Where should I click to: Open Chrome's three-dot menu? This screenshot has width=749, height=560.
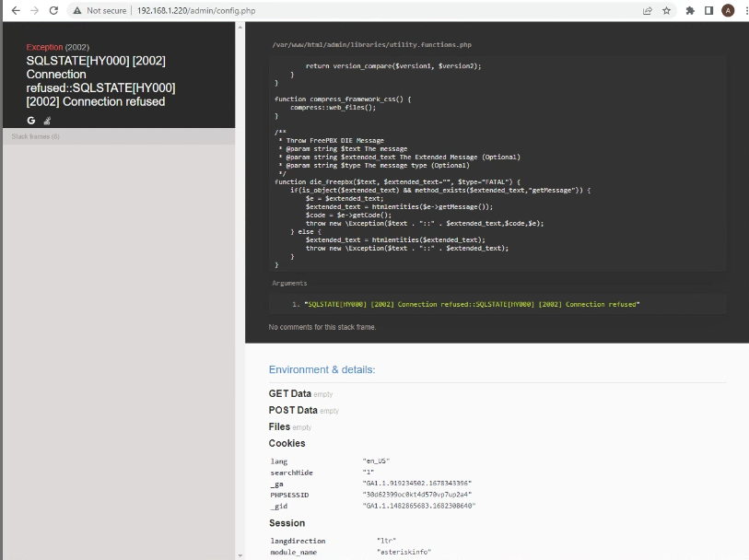click(x=743, y=10)
